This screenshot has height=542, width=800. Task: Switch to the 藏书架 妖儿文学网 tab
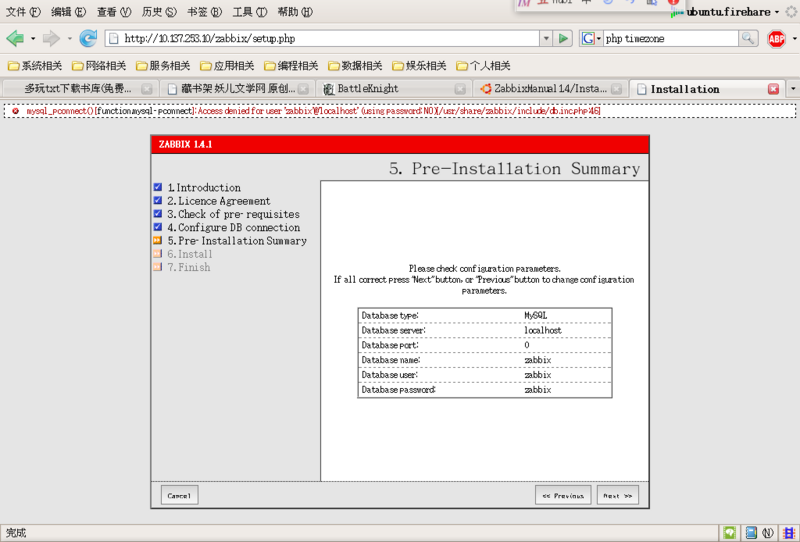click(x=236, y=89)
